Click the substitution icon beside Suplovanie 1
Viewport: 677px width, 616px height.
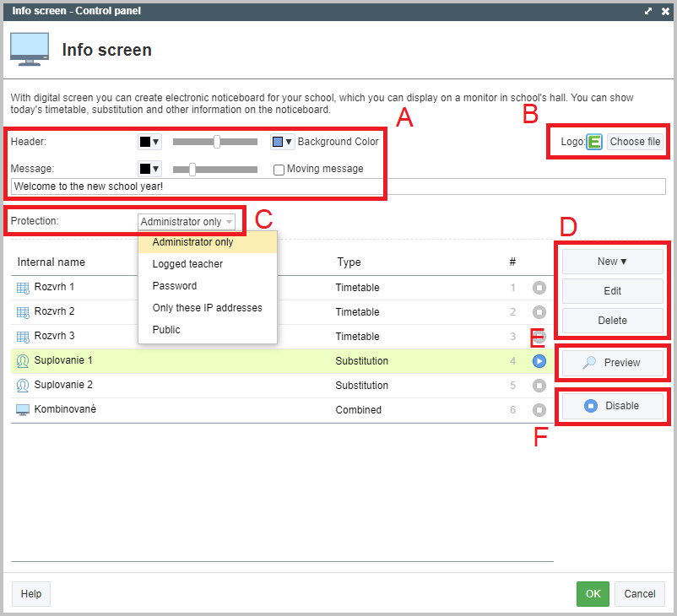coord(23,361)
